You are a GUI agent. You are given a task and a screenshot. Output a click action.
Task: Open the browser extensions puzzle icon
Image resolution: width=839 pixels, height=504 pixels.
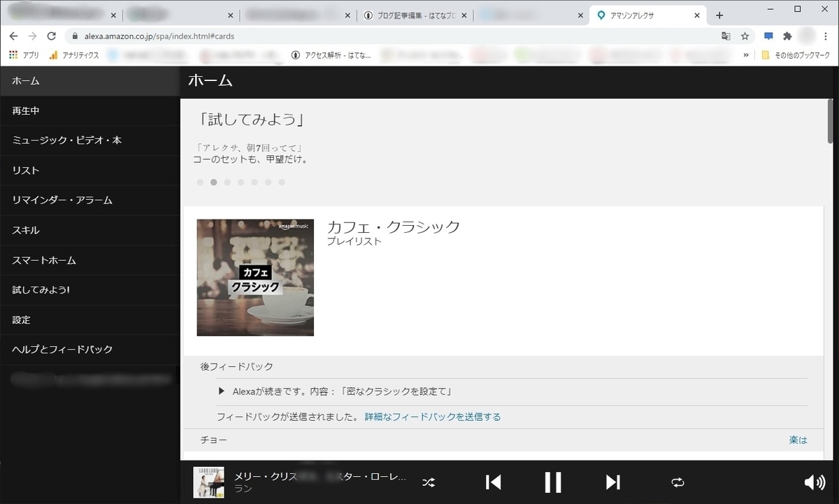(787, 36)
